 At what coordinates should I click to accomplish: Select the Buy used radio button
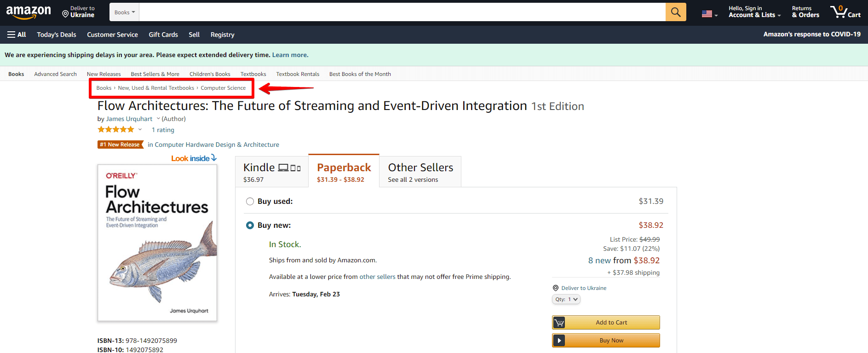(x=250, y=201)
